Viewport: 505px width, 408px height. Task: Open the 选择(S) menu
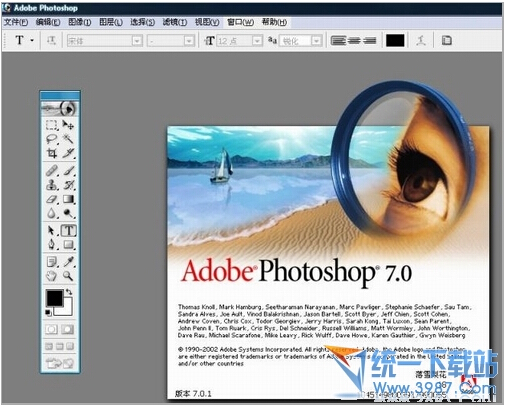click(142, 22)
